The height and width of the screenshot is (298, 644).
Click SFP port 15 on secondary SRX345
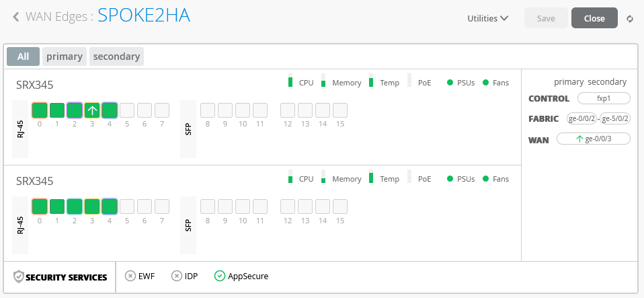click(x=340, y=207)
